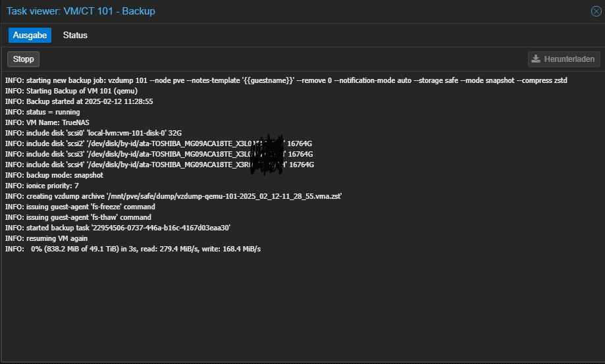Click the Task viewer window title
The width and height of the screenshot is (605, 364).
(81, 11)
